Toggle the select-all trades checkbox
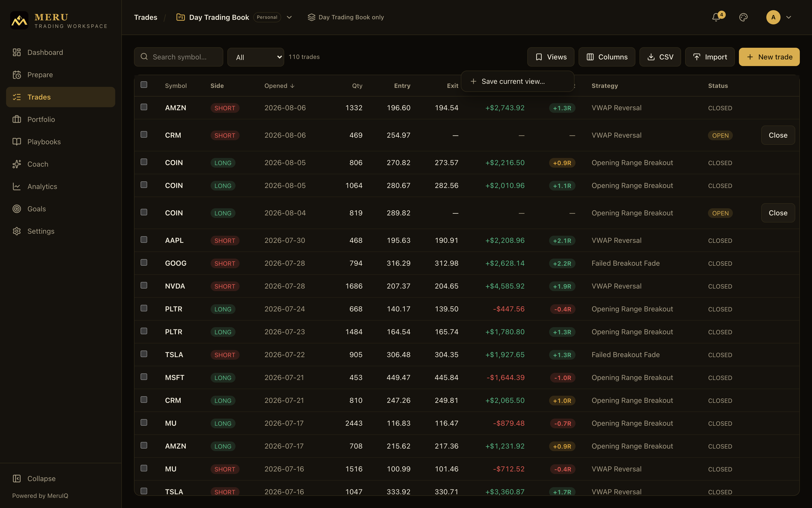 pos(144,85)
